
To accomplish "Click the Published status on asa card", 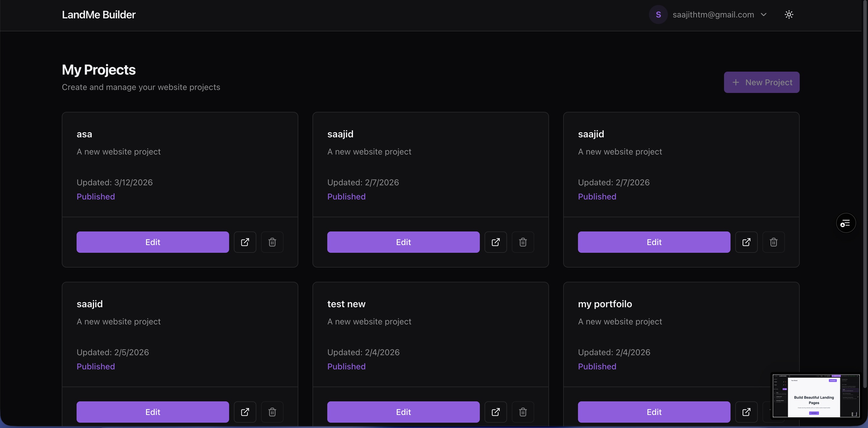I will point(96,197).
